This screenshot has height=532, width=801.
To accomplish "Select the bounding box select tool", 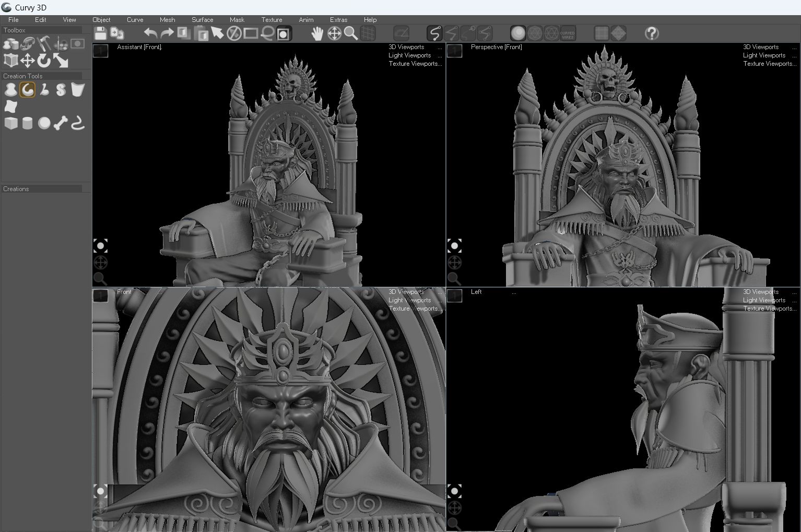I will pyautogui.click(x=10, y=61).
